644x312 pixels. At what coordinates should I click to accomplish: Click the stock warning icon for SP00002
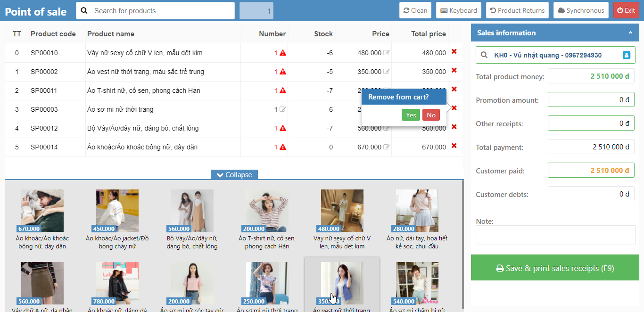click(x=283, y=72)
